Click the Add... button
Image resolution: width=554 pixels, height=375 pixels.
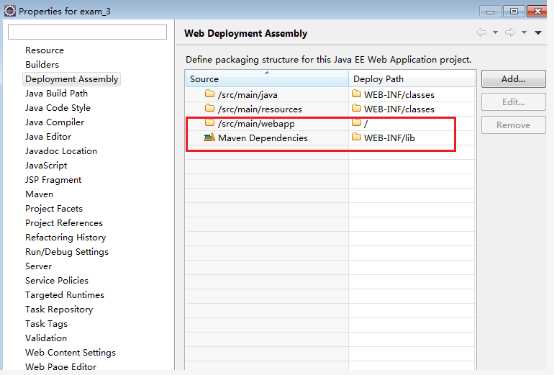513,79
